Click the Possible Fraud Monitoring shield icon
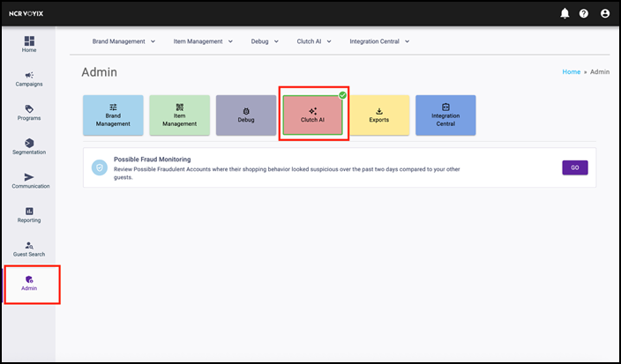The width and height of the screenshot is (621, 364). 100,167
